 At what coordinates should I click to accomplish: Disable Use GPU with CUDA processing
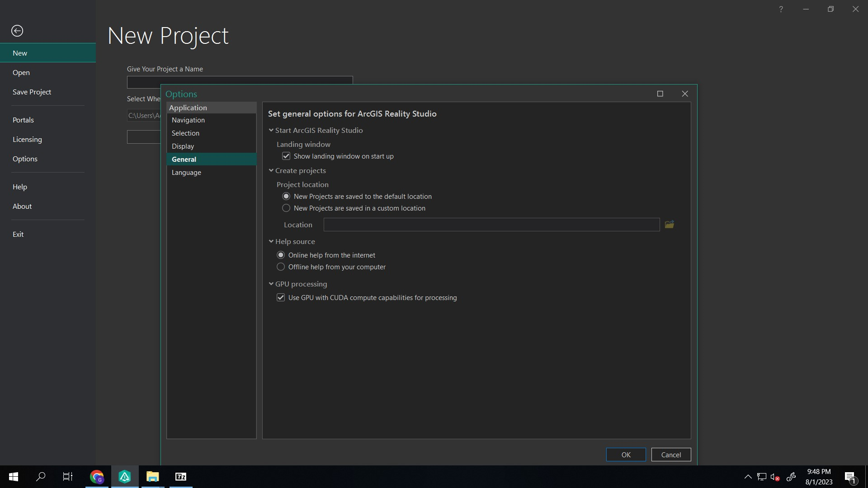click(281, 298)
